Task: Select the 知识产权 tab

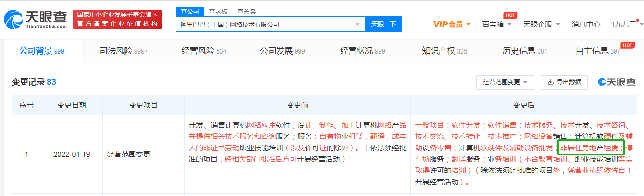Action: pos(444,51)
